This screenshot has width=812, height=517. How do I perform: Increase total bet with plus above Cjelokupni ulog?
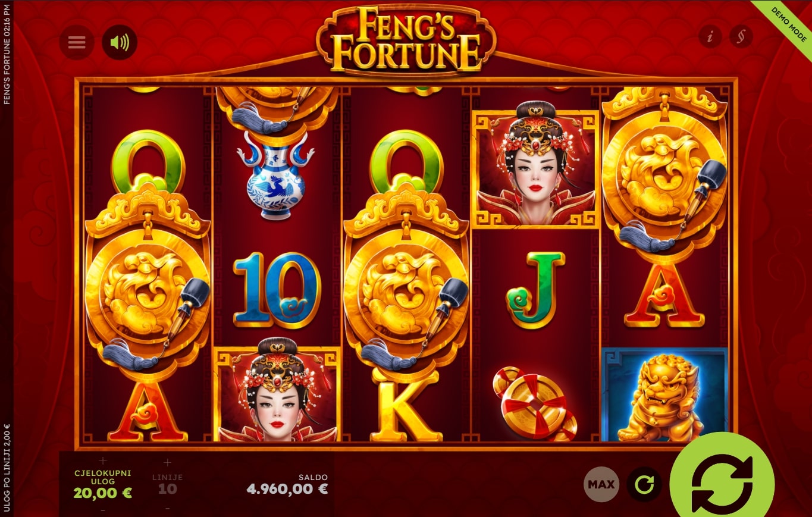coord(103,461)
